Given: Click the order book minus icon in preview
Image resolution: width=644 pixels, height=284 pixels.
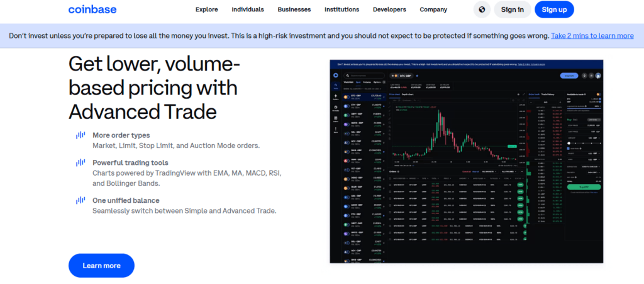Looking at the screenshot, I should [x=531, y=103].
